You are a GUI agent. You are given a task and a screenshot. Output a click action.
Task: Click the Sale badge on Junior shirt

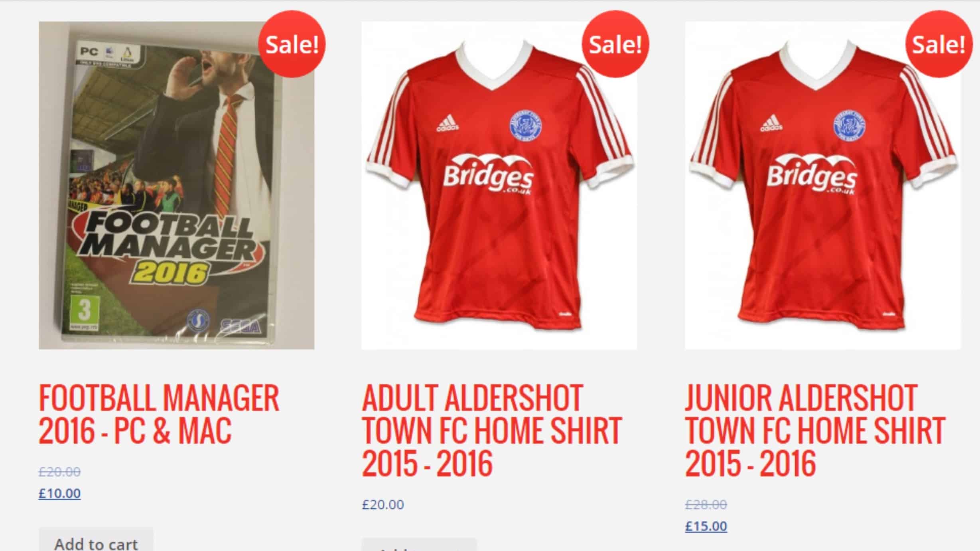click(x=939, y=44)
